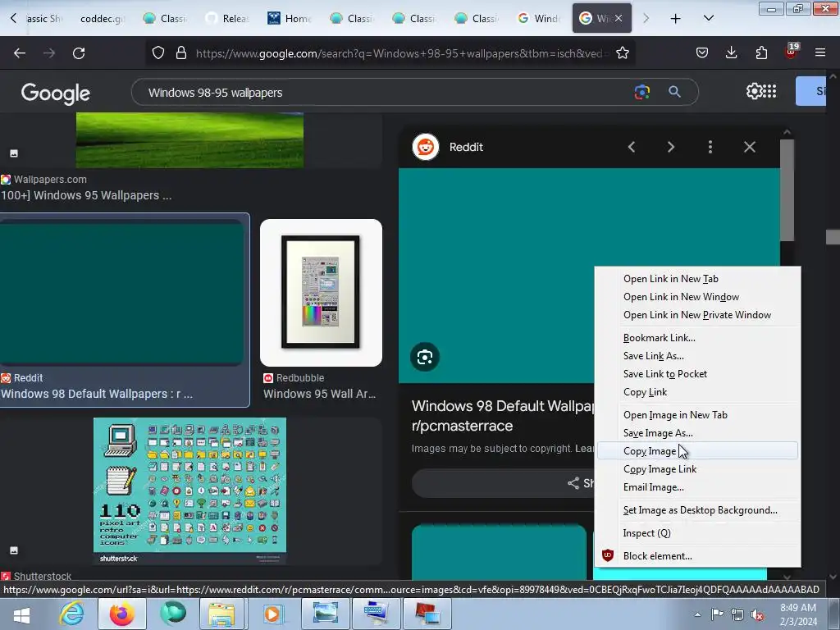Choose Copy Image from context menu
Screen dimensions: 840x630
pyautogui.click(x=697, y=451)
